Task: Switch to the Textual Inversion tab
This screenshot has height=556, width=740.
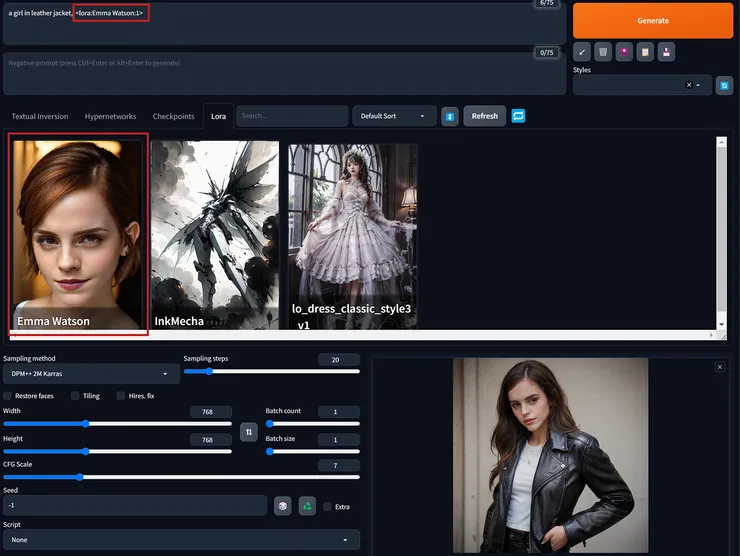Action: click(x=40, y=116)
